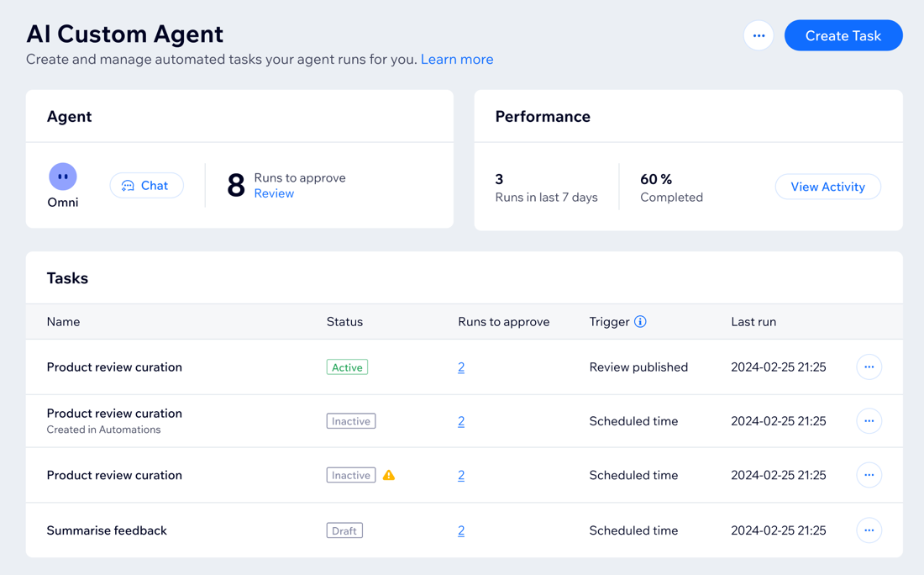Click the Inactive badge on the second task

[x=350, y=420]
